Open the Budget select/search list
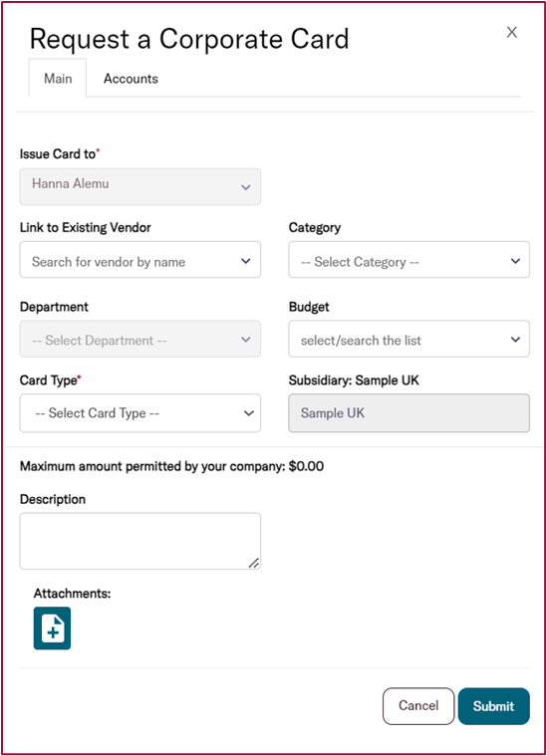This screenshot has height=756, width=547. tap(410, 339)
